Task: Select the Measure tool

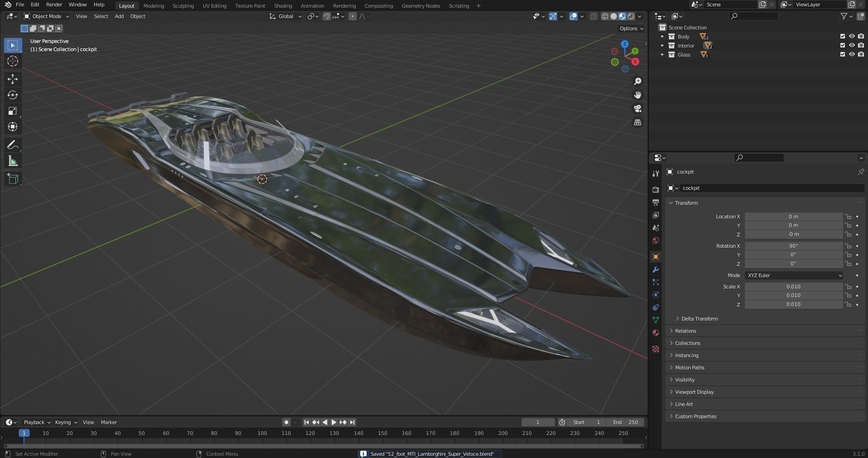Action: point(13,161)
